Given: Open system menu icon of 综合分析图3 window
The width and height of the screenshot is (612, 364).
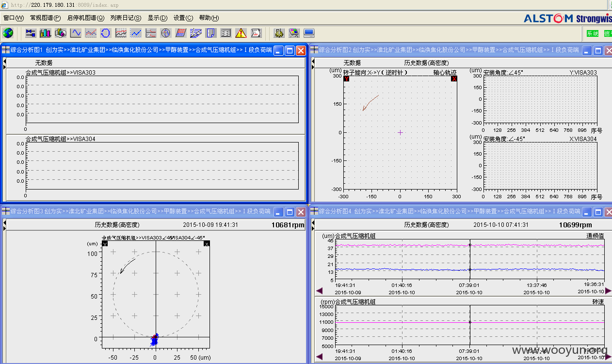Looking at the screenshot, I should click(5, 211).
